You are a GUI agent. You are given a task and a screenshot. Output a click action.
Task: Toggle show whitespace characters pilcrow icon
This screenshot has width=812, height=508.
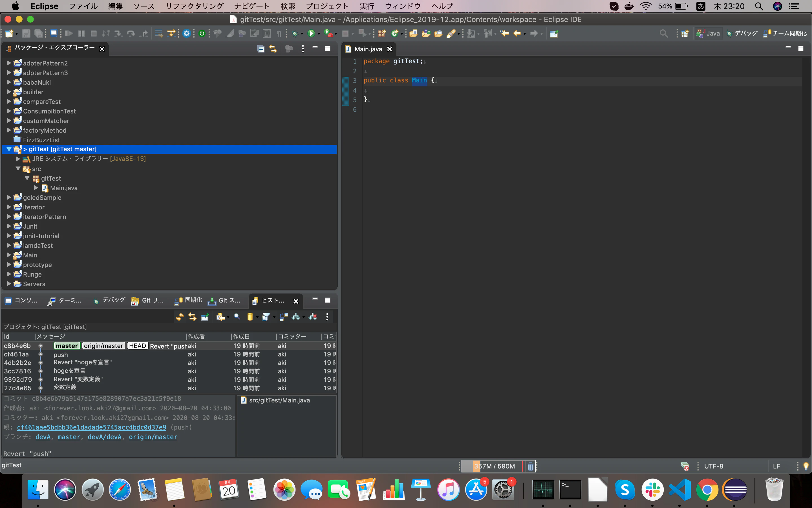point(279,33)
